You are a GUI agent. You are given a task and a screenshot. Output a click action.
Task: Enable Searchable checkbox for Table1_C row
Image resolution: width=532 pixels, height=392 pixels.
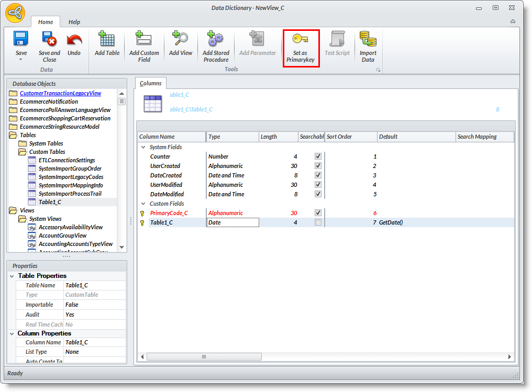coord(318,222)
